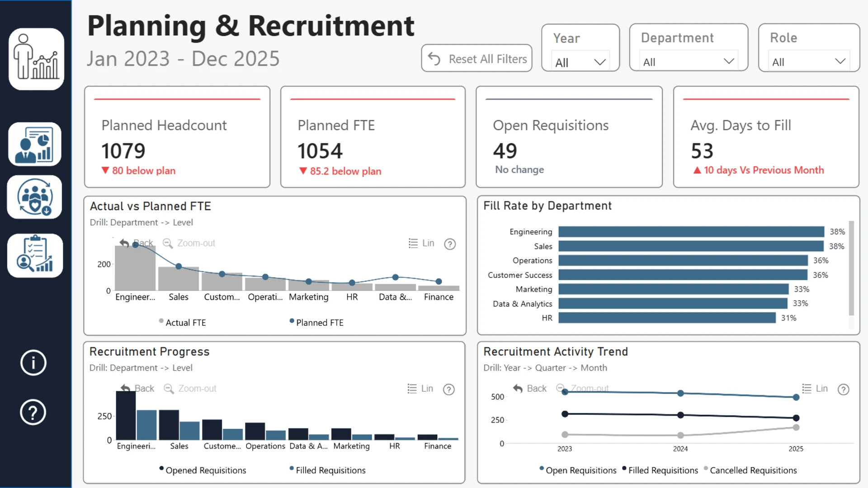Click Cancelled Requisitions legend item
Image resolution: width=868 pixels, height=488 pixels.
click(x=750, y=470)
